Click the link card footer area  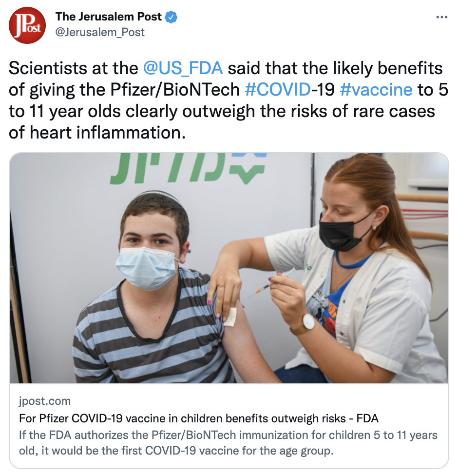tap(229, 426)
